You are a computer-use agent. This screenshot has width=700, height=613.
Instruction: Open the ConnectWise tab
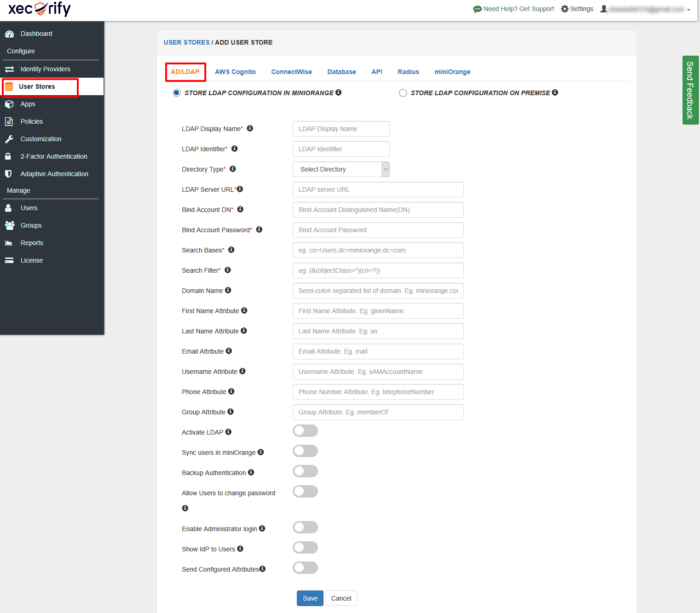[x=291, y=72]
